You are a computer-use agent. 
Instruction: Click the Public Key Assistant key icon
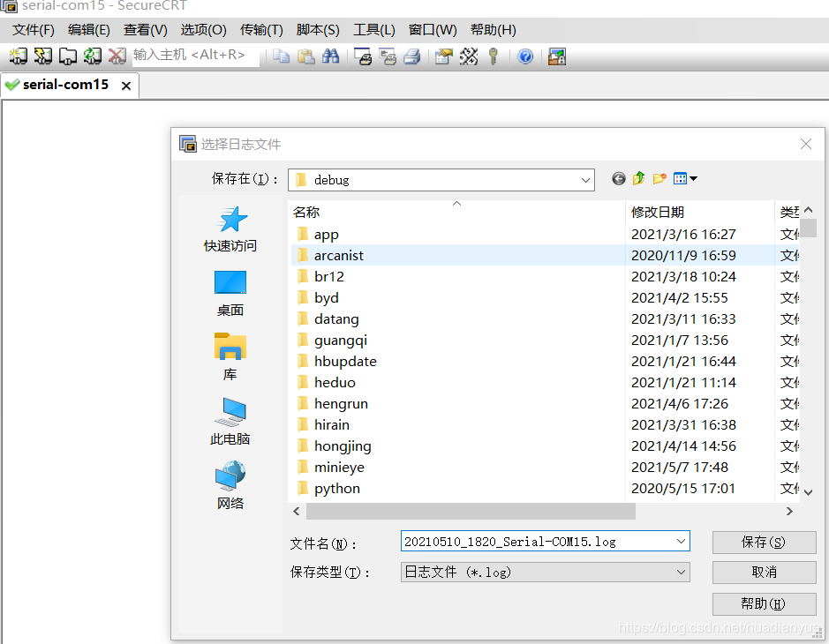point(494,56)
